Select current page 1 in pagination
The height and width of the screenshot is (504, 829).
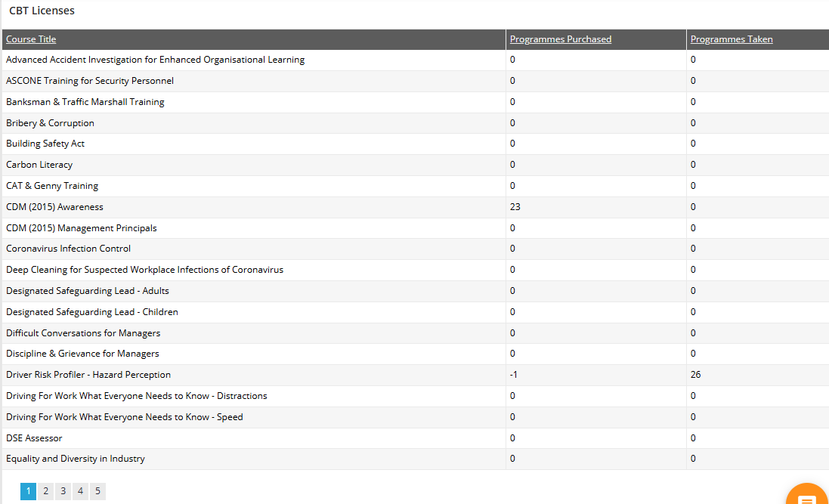[28, 491]
